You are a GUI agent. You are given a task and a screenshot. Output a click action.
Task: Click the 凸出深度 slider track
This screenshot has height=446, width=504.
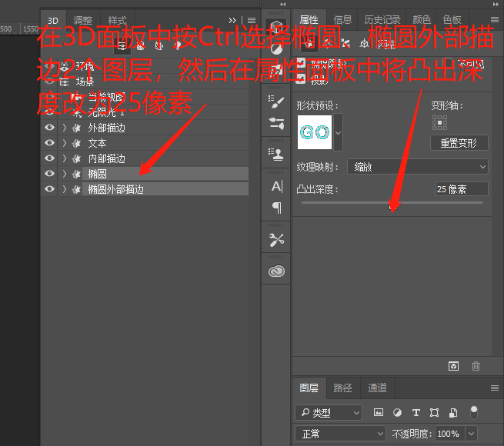(x=392, y=203)
